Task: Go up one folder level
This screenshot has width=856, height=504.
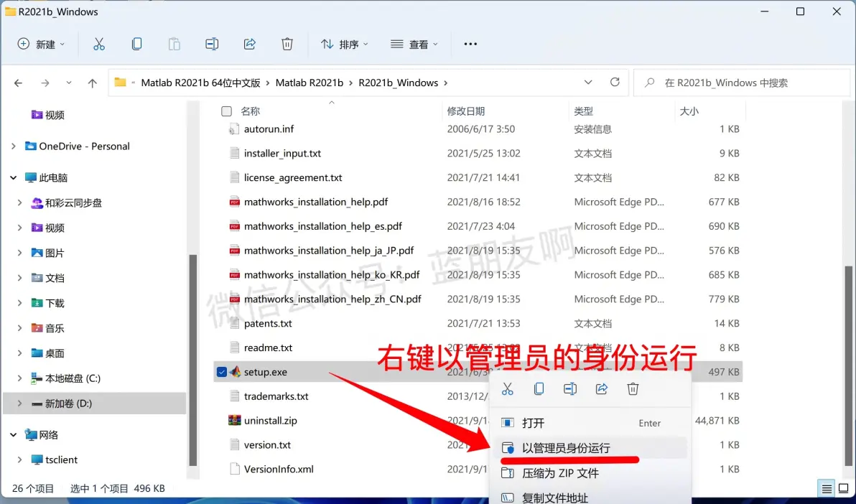Action: tap(92, 83)
